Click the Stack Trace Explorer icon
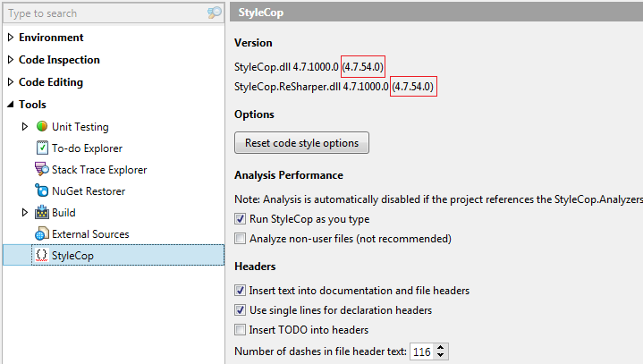Viewport: 643px width, 364px height. 42,169
